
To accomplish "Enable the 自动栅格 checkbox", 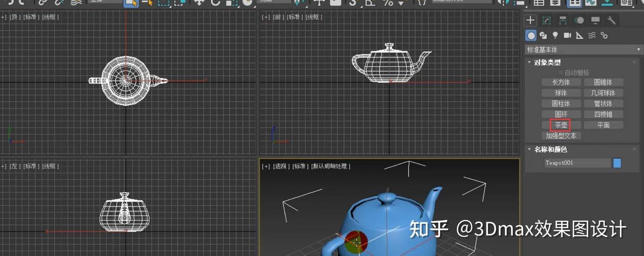I will point(561,73).
